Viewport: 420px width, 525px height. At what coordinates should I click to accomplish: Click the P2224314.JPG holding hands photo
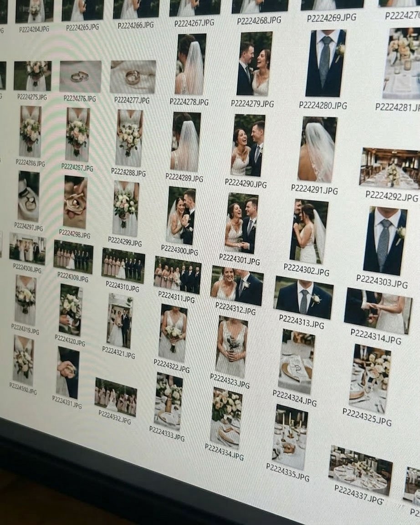(x=378, y=311)
